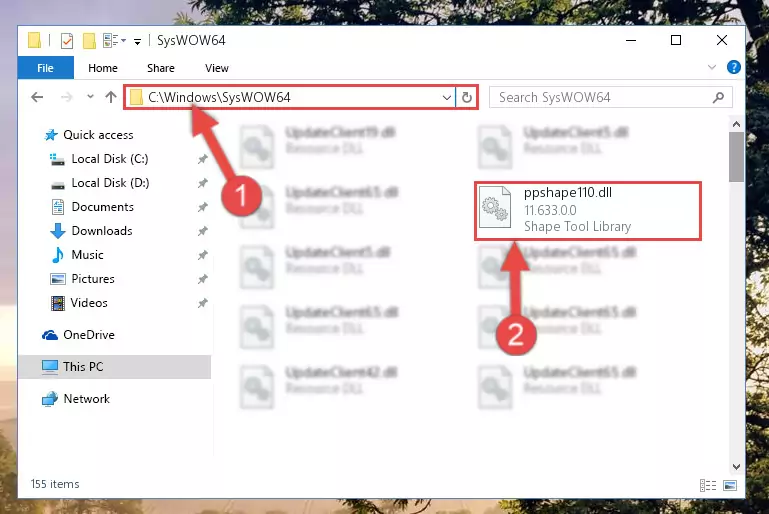Click the ppshape110.dll gear file icon
Screen dimensions: 769x514
(495, 207)
